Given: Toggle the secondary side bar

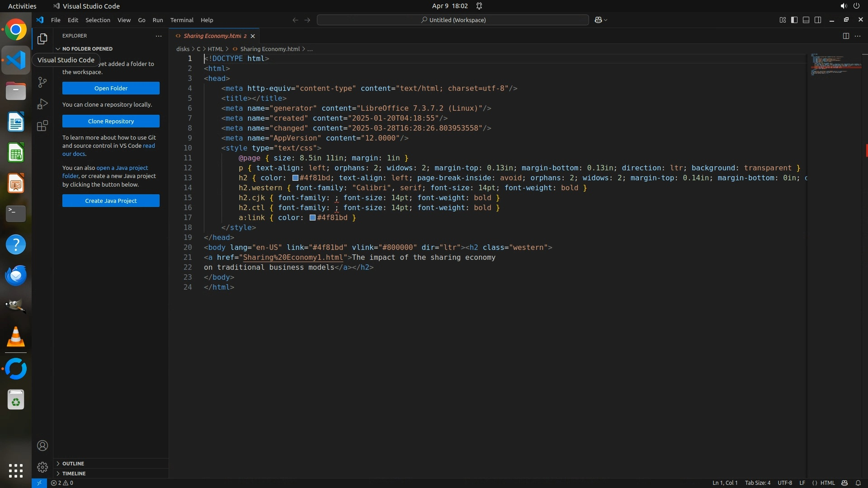Looking at the screenshot, I should [x=818, y=20].
